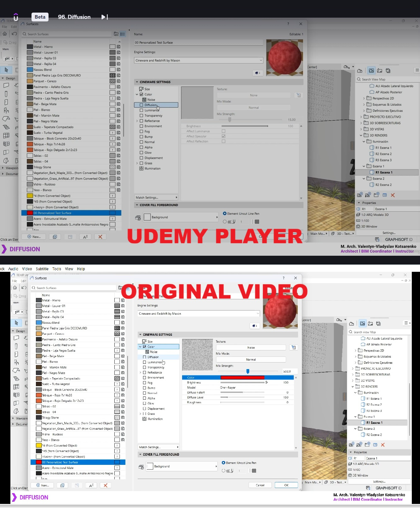Toggle Affect Luminance checkbox in the upper dialog
This screenshot has height=508, width=420.
pyautogui.click(x=223, y=131)
